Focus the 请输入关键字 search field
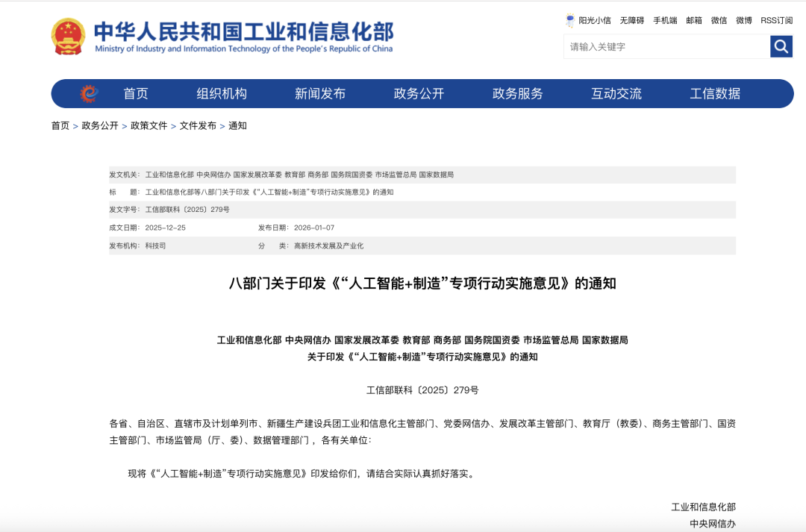 [x=666, y=46]
